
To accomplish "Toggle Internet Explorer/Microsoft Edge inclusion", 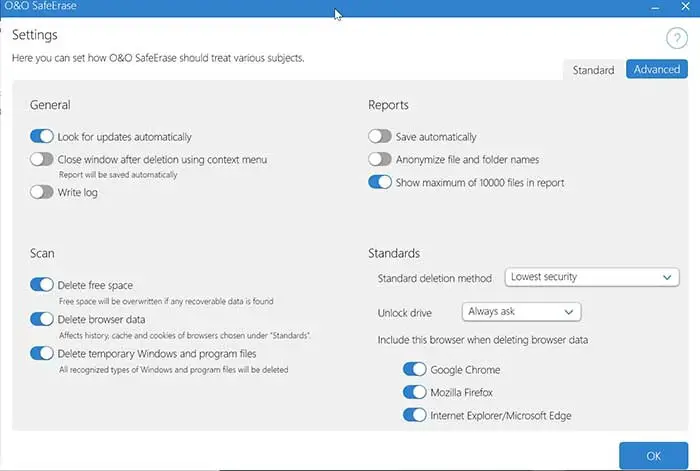I will point(414,415).
